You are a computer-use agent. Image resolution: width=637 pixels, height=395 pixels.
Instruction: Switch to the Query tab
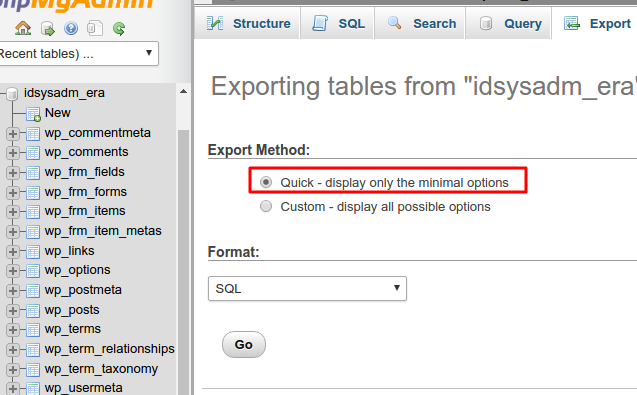point(508,24)
